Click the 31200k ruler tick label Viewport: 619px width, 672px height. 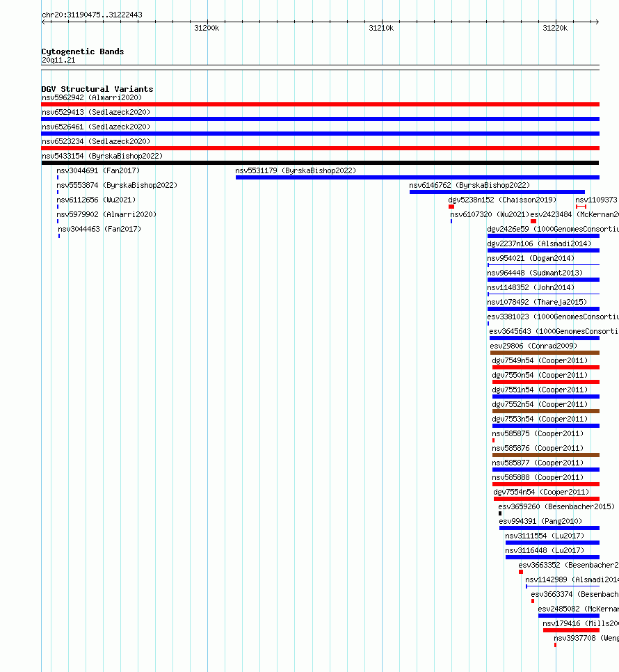[207, 28]
